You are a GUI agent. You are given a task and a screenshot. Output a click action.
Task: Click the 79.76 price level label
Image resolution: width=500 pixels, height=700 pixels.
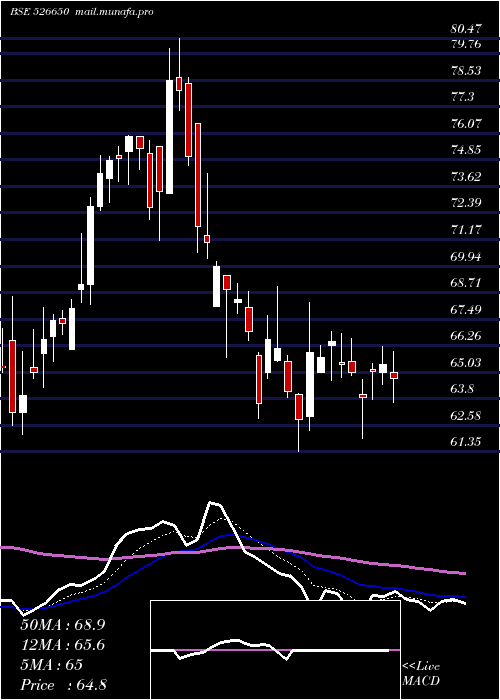466,44
